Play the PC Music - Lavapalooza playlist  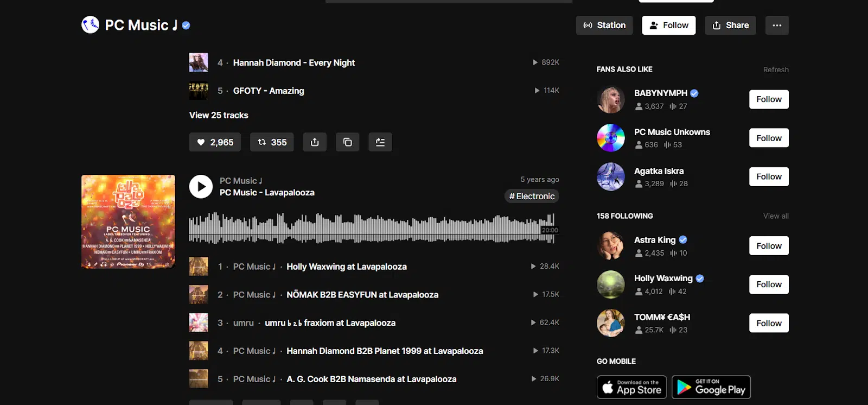201,187
